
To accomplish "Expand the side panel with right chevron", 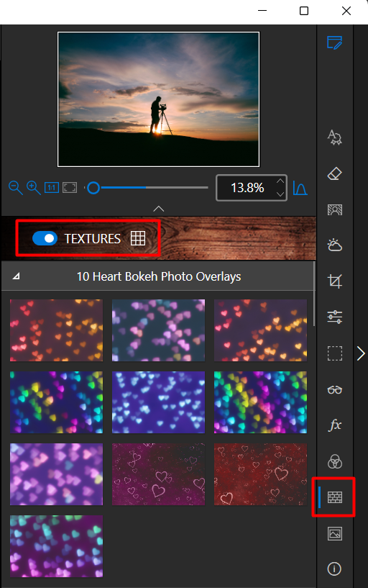I will click(361, 353).
